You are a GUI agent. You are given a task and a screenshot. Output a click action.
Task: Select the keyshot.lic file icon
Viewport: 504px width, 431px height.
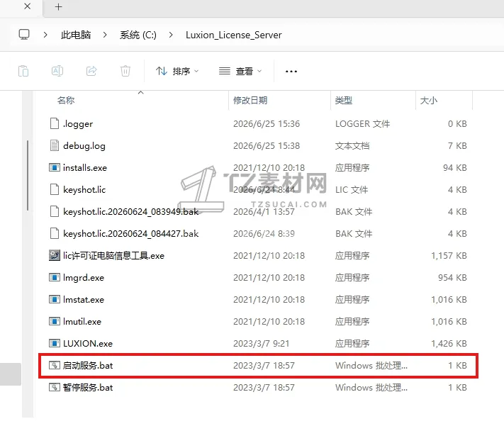tap(55, 190)
